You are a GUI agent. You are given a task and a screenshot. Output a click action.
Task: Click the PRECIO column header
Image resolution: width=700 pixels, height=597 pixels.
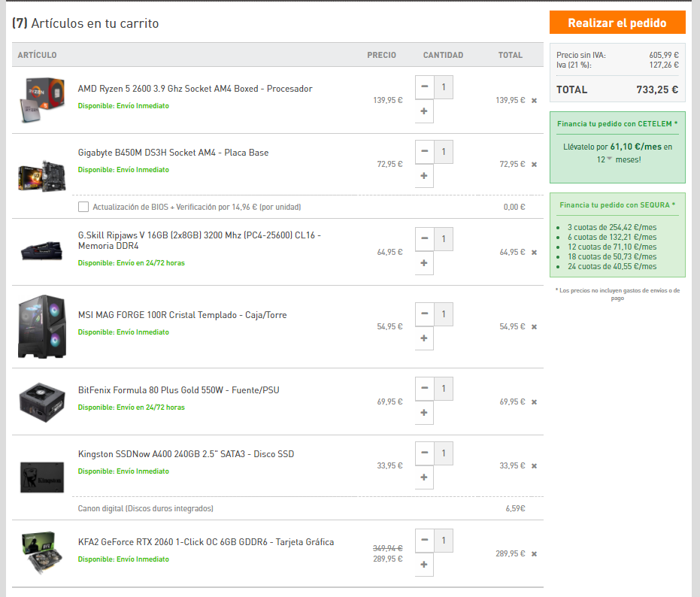[382, 55]
